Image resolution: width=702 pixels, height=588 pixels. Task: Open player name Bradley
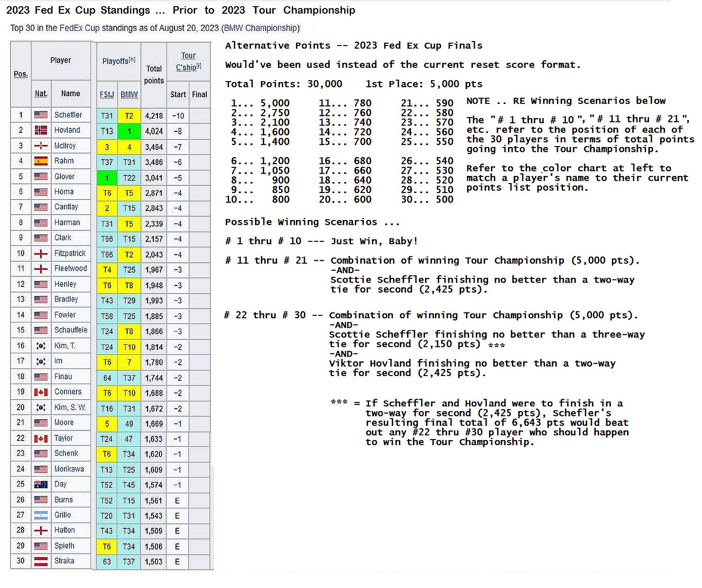coord(66,299)
